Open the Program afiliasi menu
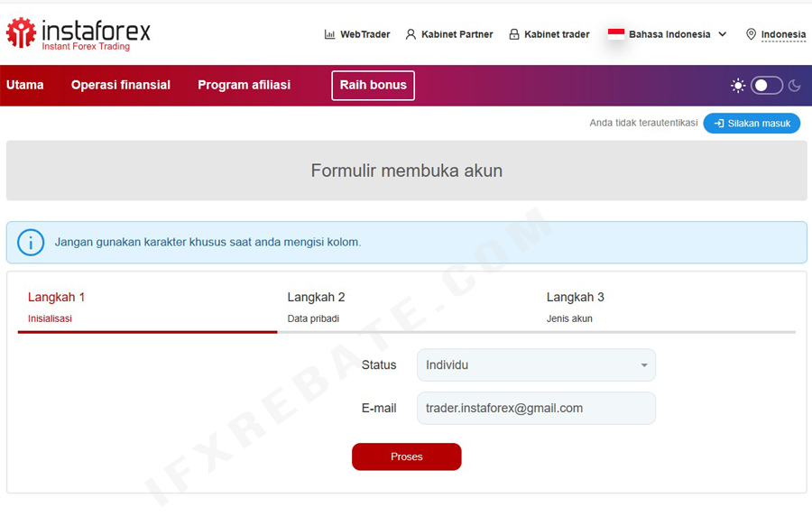This screenshot has width=812, height=516. pyautogui.click(x=244, y=85)
